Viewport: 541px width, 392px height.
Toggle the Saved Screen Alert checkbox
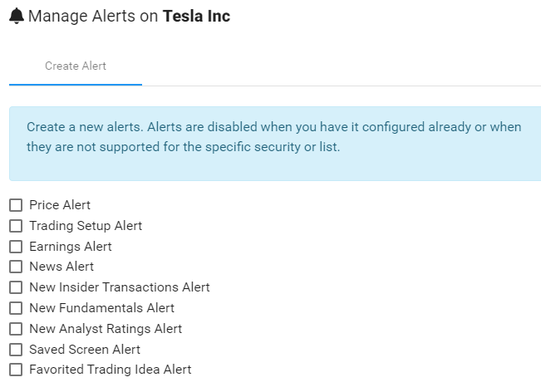(x=16, y=350)
